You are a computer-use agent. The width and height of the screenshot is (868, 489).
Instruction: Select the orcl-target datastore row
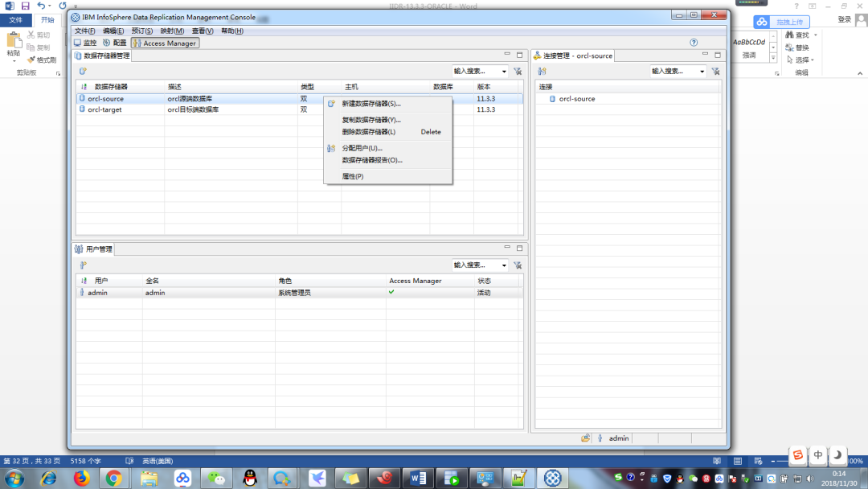pyautogui.click(x=300, y=109)
